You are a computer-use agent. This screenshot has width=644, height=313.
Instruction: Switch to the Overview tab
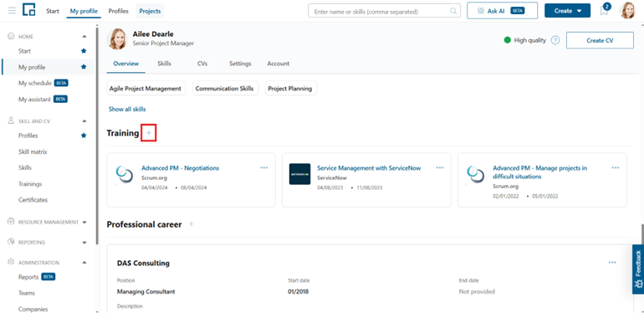tap(126, 64)
